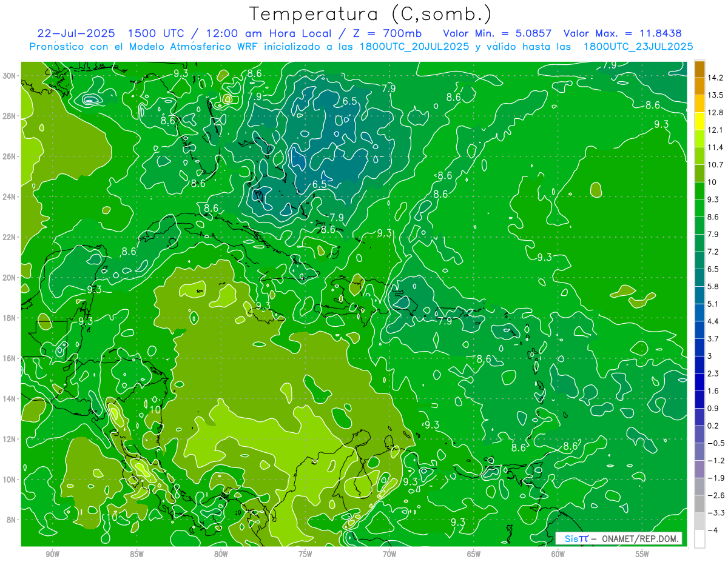
Task: Click the valid-until time '1800UTC_23JUL2025'
Action: point(638,47)
